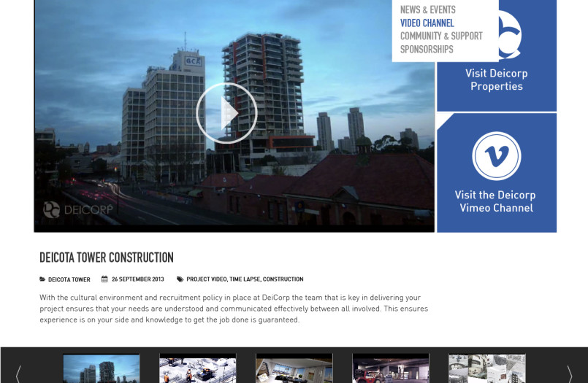The image size is (588, 383).
Task: Play the Deicota Tower construction video
Action: pos(226,112)
